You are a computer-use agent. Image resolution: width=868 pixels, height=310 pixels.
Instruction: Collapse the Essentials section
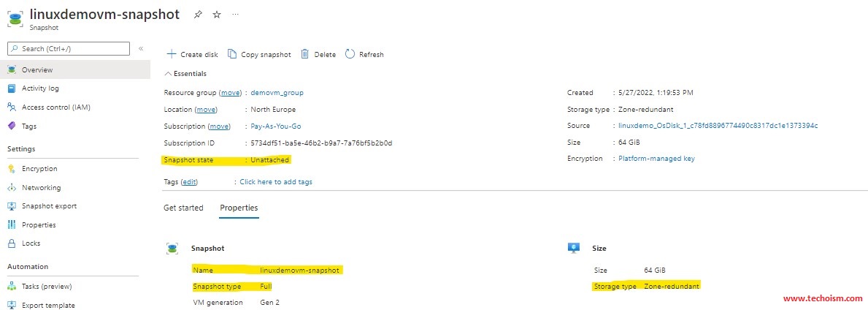185,73
